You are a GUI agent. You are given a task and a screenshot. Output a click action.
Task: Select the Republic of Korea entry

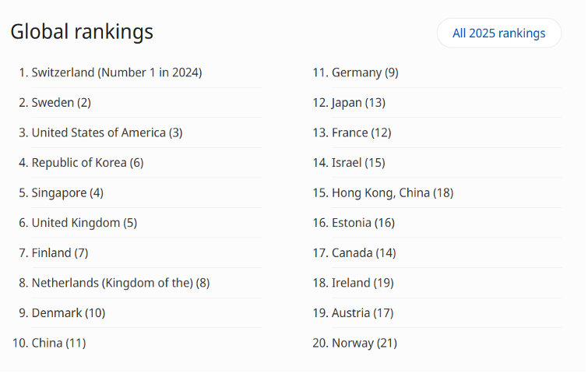87,163
